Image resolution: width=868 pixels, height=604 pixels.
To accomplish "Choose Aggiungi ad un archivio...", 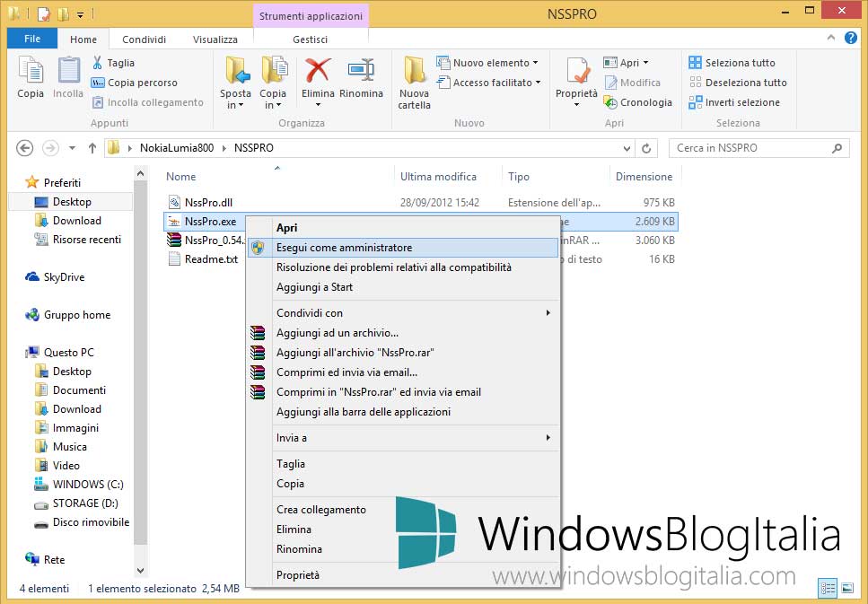I will coord(403,333).
